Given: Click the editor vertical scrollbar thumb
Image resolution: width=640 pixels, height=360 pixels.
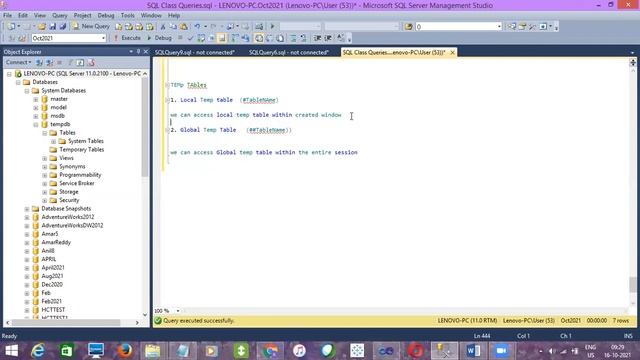Looking at the screenshot, I should click(633, 284).
